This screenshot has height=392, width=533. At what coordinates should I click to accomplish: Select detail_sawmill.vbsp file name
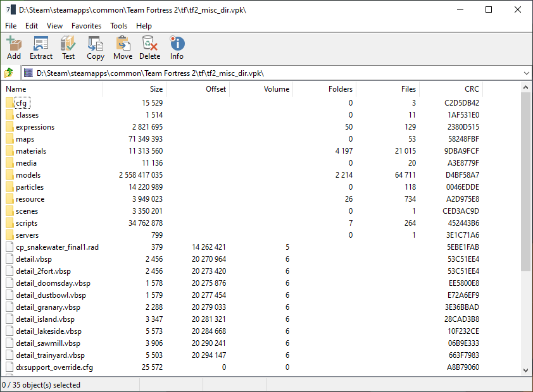coord(48,343)
